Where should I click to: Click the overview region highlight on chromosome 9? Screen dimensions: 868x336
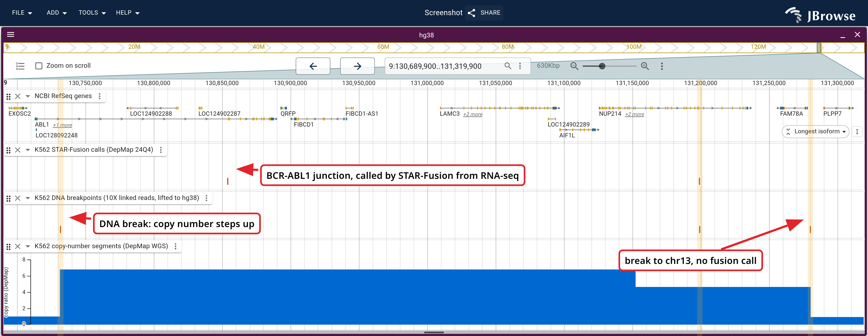point(819,47)
